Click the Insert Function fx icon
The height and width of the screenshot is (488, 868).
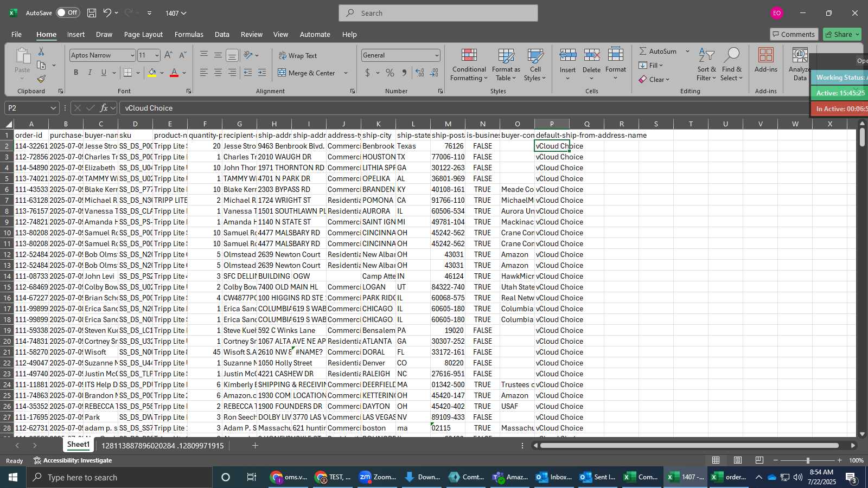tap(104, 108)
